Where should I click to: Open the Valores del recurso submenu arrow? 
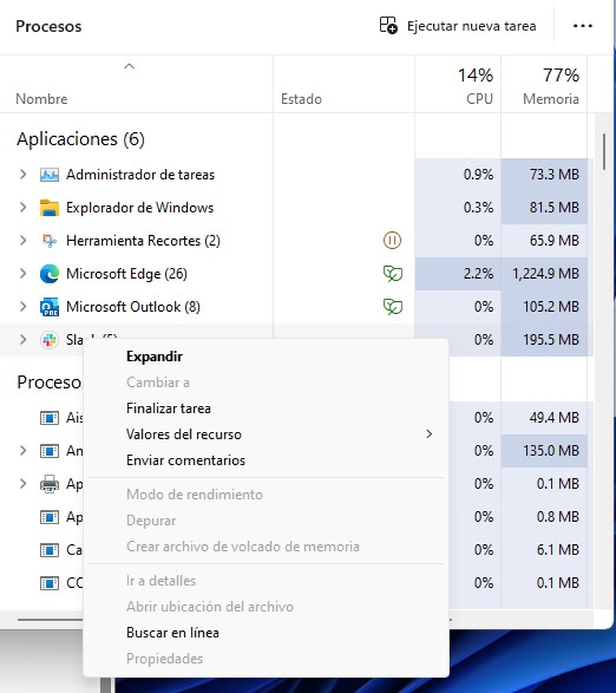[x=429, y=434]
